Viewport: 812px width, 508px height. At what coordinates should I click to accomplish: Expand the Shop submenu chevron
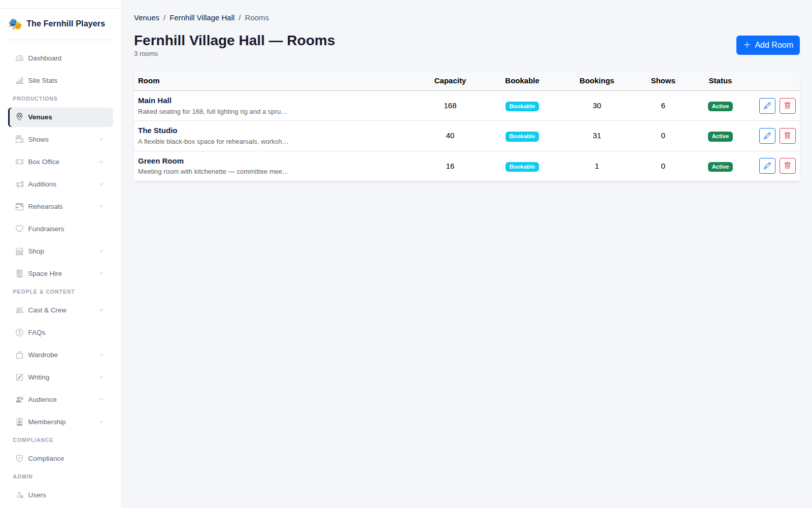101,251
